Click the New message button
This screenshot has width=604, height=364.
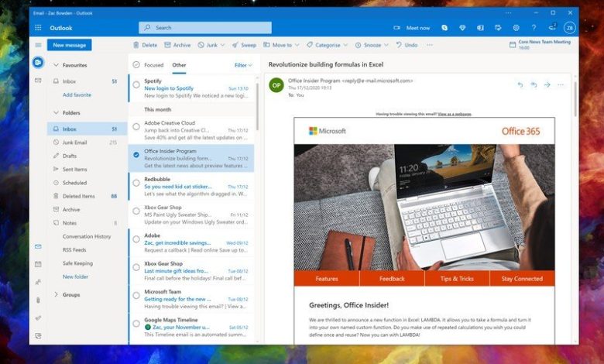[70, 45]
